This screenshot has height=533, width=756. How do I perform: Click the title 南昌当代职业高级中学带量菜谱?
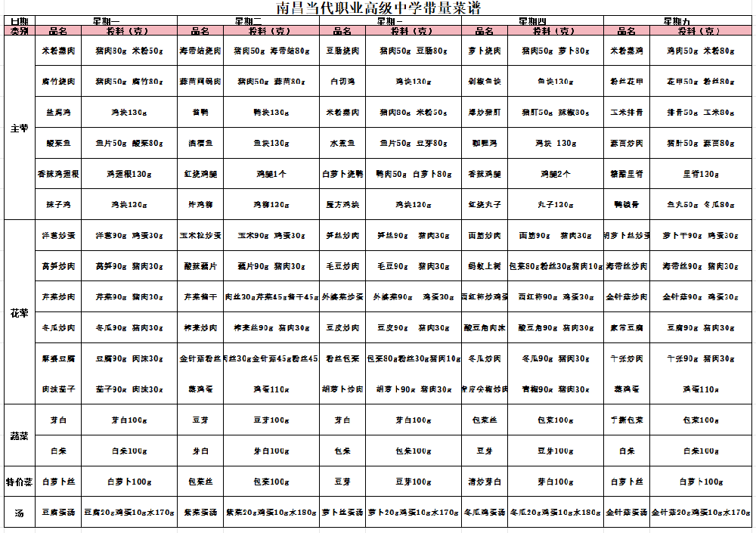click(377, 8)
